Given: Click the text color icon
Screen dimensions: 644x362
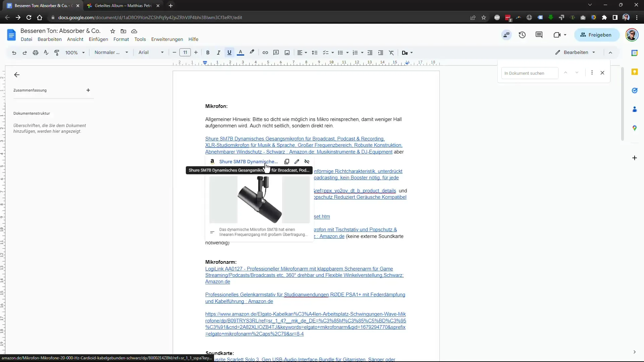Looking at the screenshot, I should [x=240, y=52].
